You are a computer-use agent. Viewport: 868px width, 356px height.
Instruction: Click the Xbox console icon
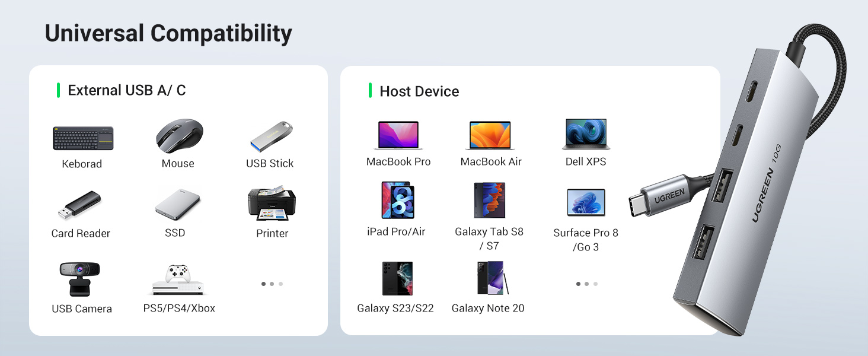pyautogui.click(x=178, y=280)
